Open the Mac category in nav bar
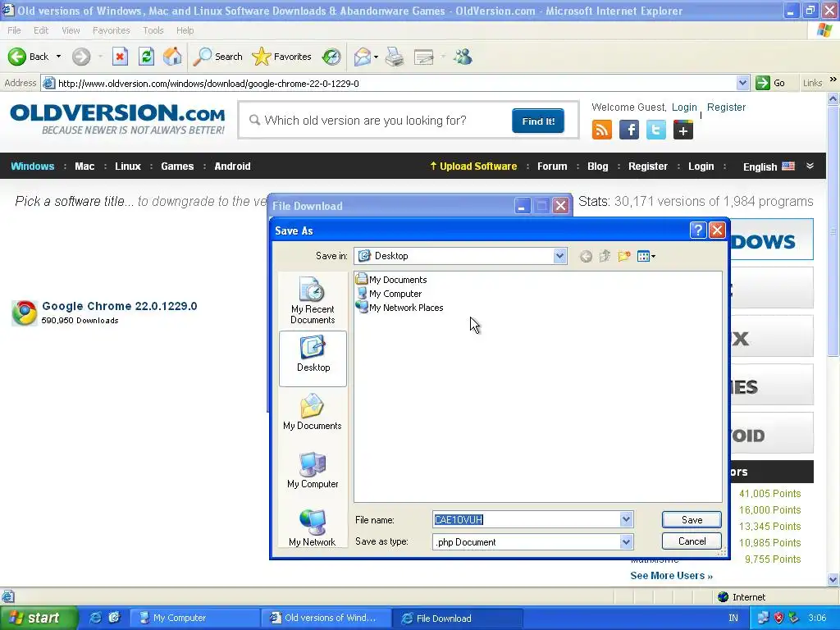Viewport: 840px width, 630px height. (x=84, y=166)
